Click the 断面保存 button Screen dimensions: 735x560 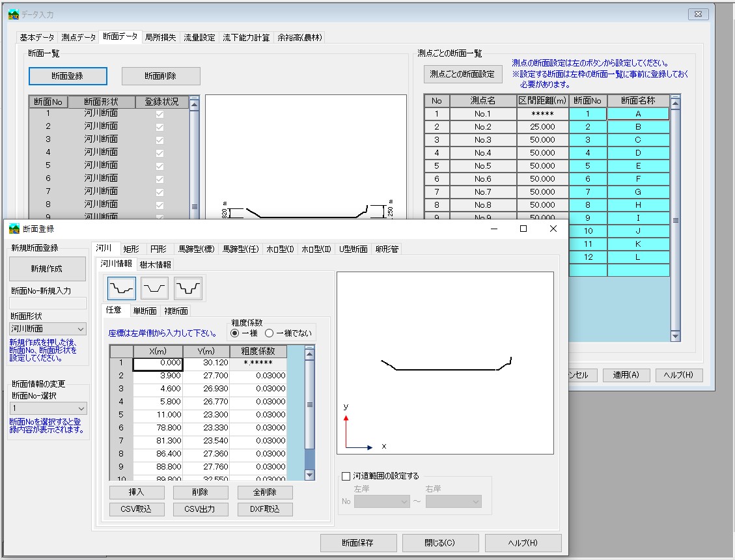(x=358, y=542)
